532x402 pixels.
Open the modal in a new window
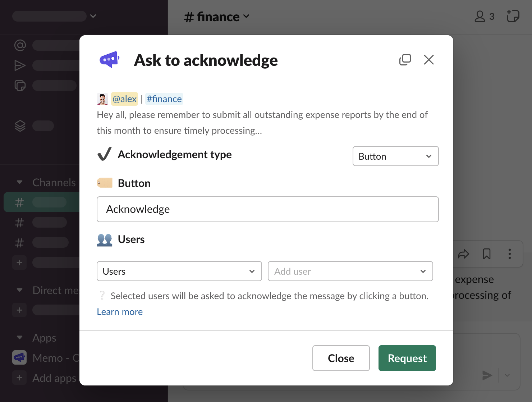[405, 60]
